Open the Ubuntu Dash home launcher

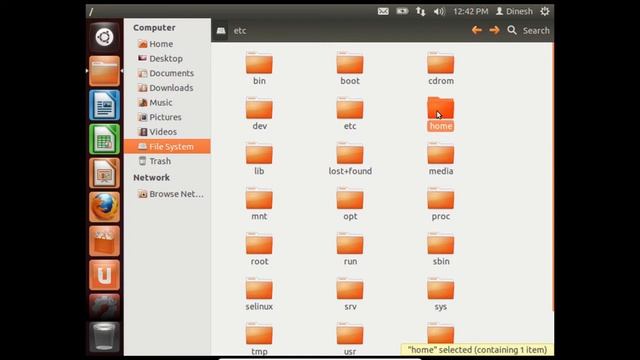click(x=104, y=37)
